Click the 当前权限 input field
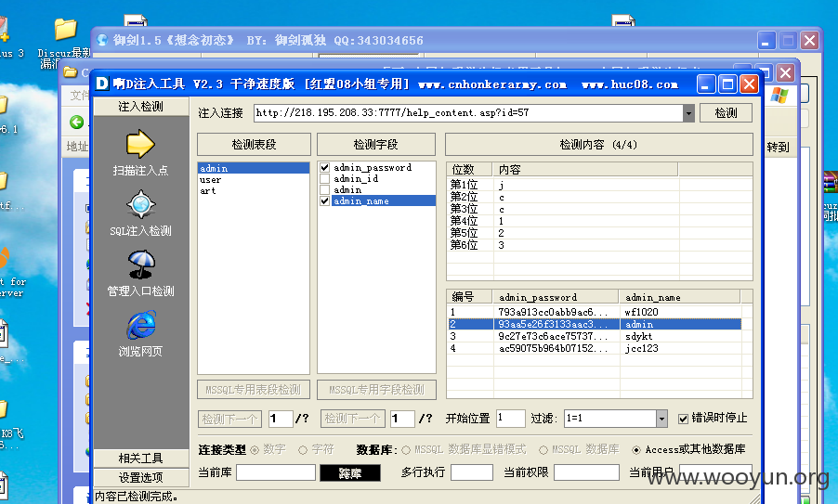This screenshot has width=838, height=504. click(x=586, y=472)
